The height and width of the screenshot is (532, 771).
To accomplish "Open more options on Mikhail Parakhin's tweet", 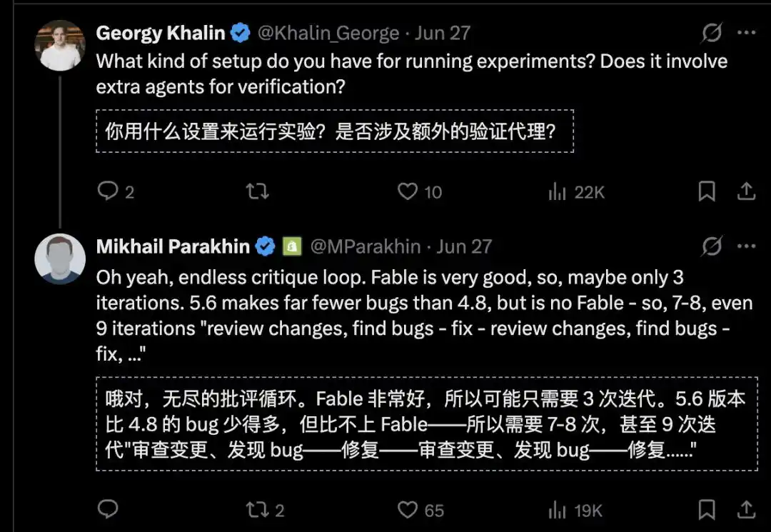I will [x=747, y=246].
